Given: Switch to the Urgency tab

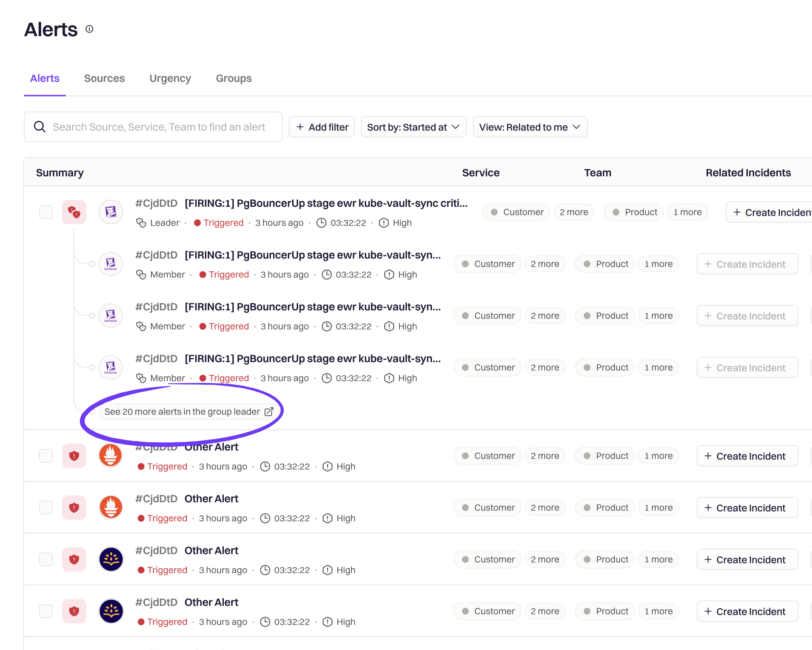Looking at the screenshot, I should [170, 78].
